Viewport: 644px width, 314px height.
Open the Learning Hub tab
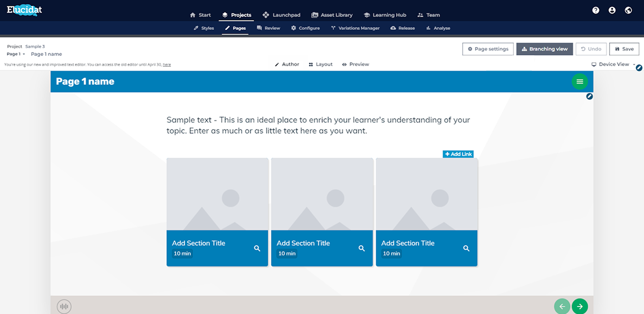click(x=385, y=15)
